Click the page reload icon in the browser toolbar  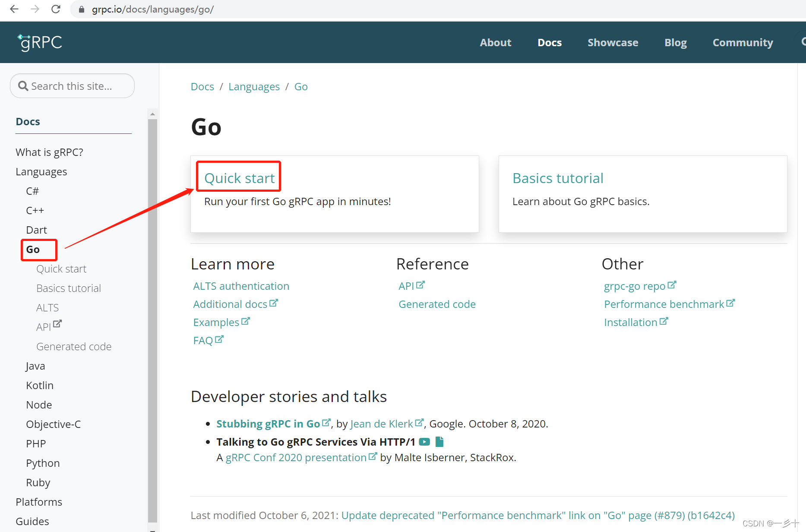point(56,9)
